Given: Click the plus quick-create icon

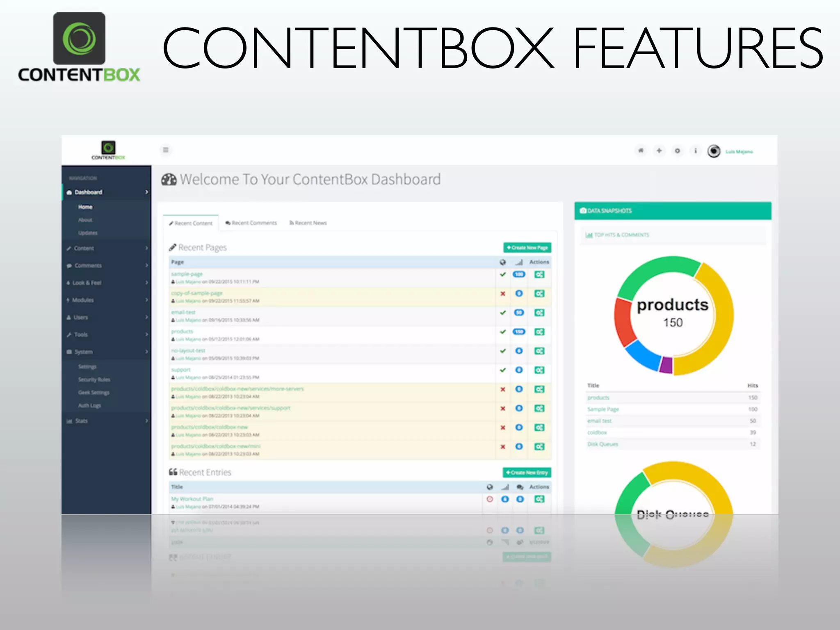Looking at the screenshot, I should (x=659, y=151).
